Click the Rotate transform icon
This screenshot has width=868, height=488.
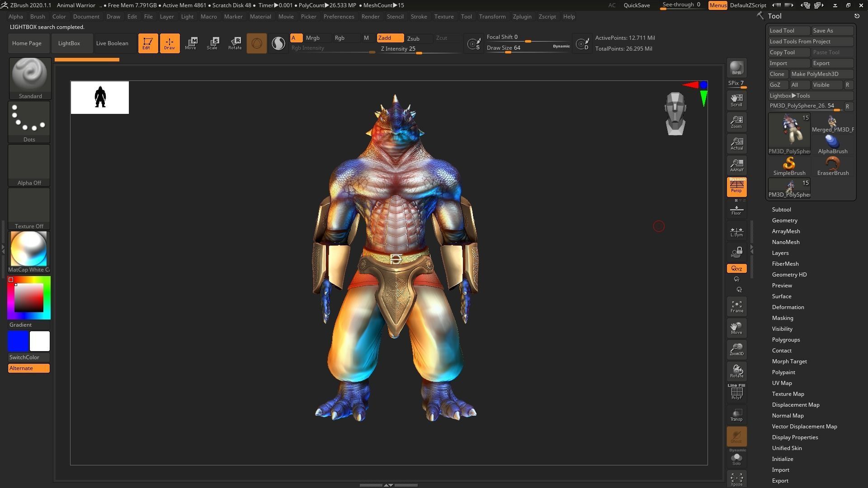(x=235, y=43)
